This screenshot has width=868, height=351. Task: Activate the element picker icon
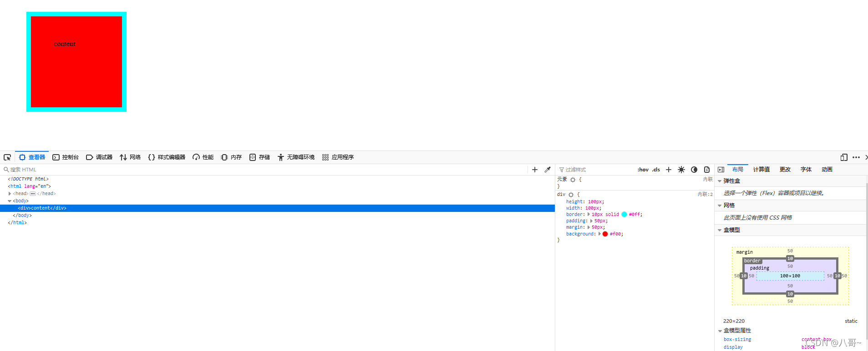point(7,157)
